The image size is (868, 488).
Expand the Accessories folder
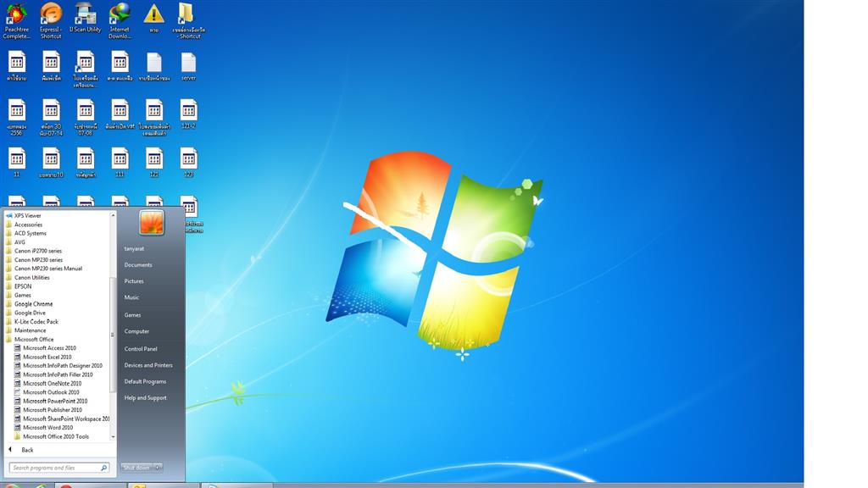[28, 225]
